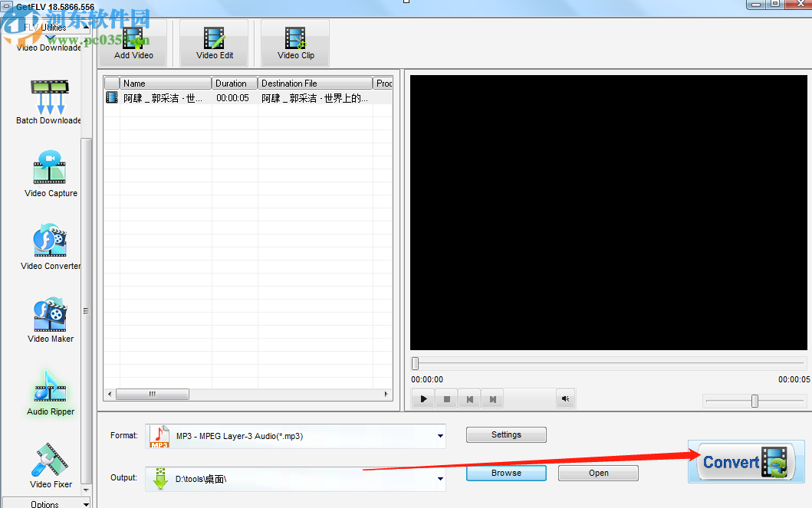This screenshot has height=508, width=812.
Task: Open the Video Clip tool
Action: [295, 44]
